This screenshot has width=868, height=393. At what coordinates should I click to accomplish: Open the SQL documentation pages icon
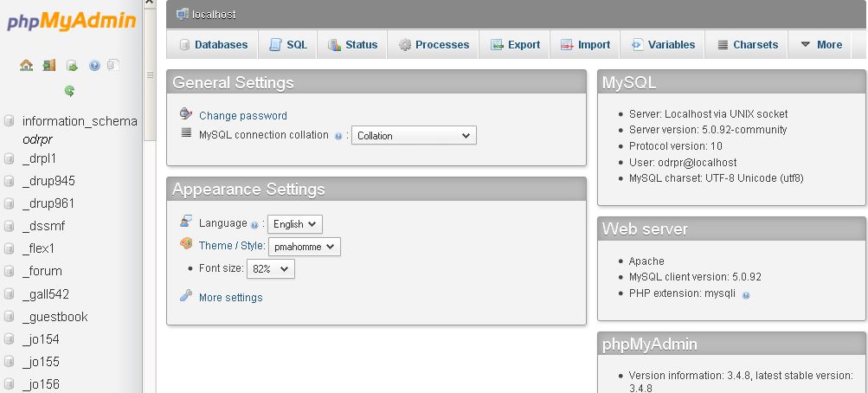pyautogui.click(x=113, y=65)
